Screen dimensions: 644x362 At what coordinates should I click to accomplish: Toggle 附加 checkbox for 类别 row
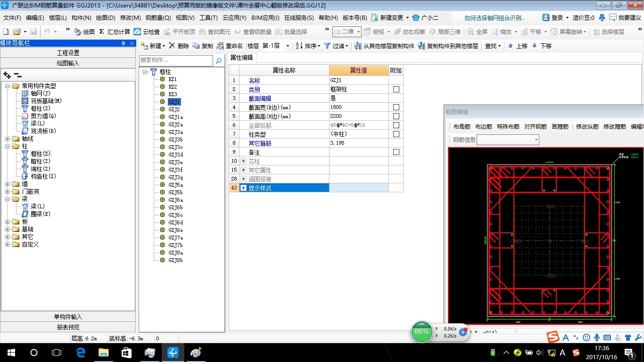point(396,89)
